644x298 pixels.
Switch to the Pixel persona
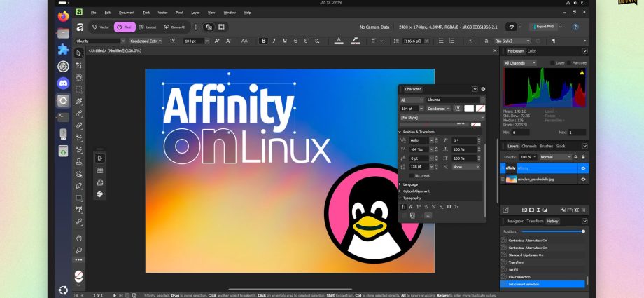(x=125, y=27)
